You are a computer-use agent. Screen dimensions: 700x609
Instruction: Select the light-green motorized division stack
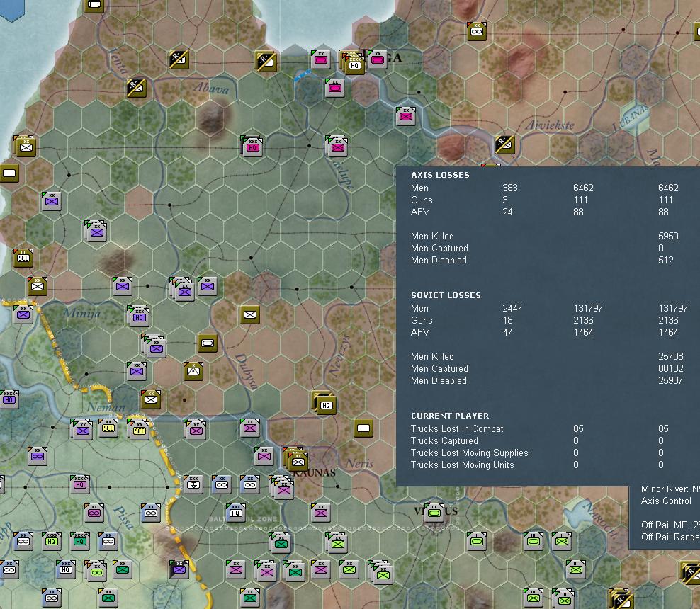(96, 571)
